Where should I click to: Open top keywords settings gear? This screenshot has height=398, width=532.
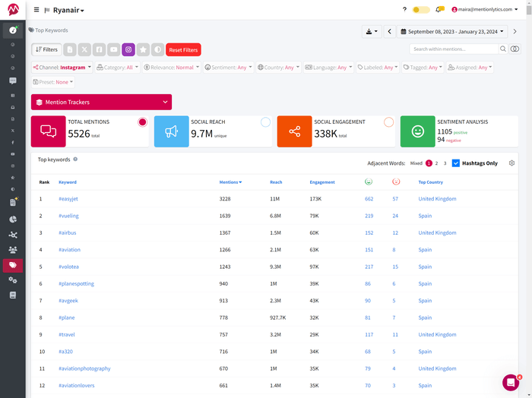coord(511,163)
